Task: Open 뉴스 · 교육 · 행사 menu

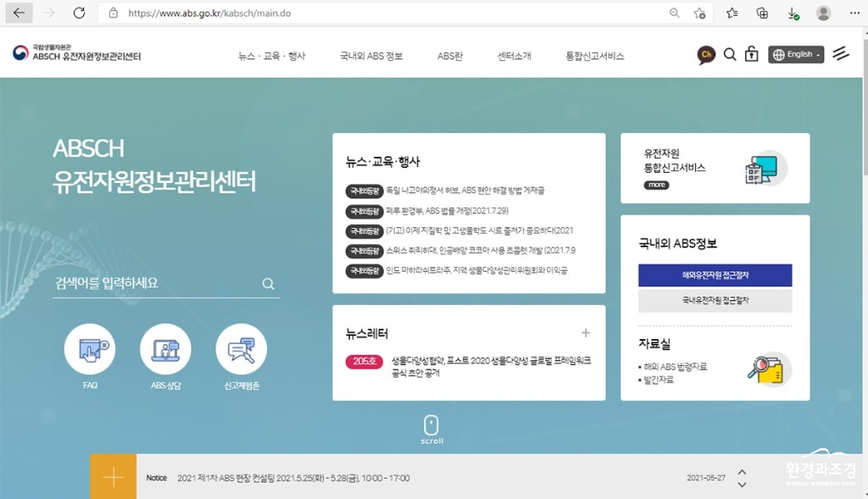Action: [x=272, y=56]
